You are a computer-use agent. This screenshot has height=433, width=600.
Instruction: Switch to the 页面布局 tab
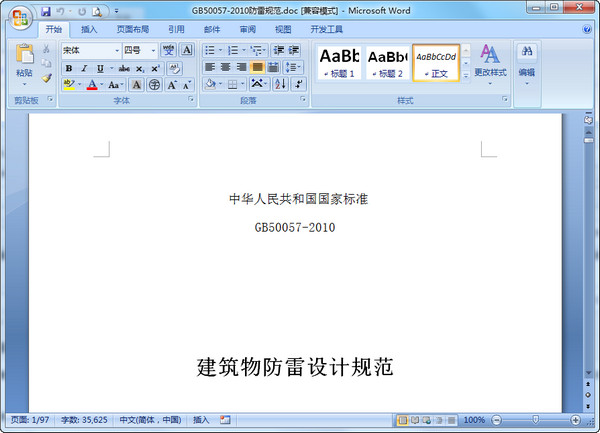132,29
